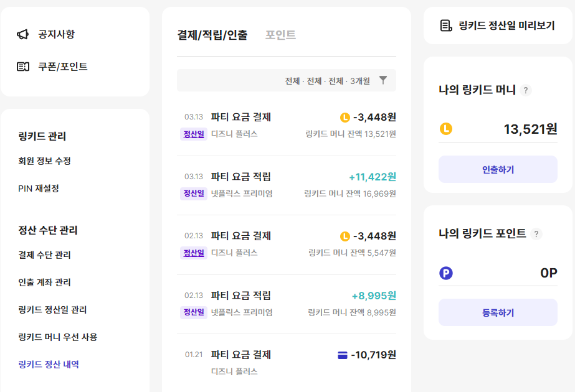This screenshot has width=575, height=392.
Task: Click the 0P points value
Action: pyautogui.click(x=549, y=273)
